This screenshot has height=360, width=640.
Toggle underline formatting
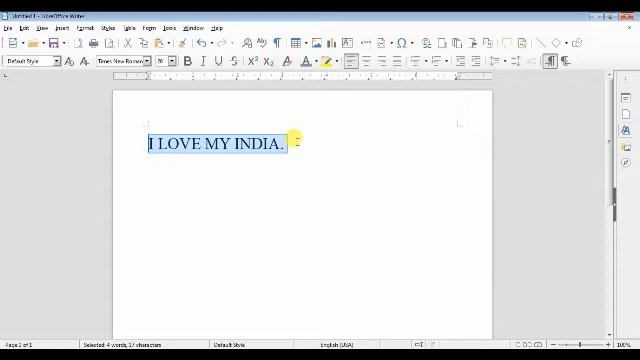point(218,61)
